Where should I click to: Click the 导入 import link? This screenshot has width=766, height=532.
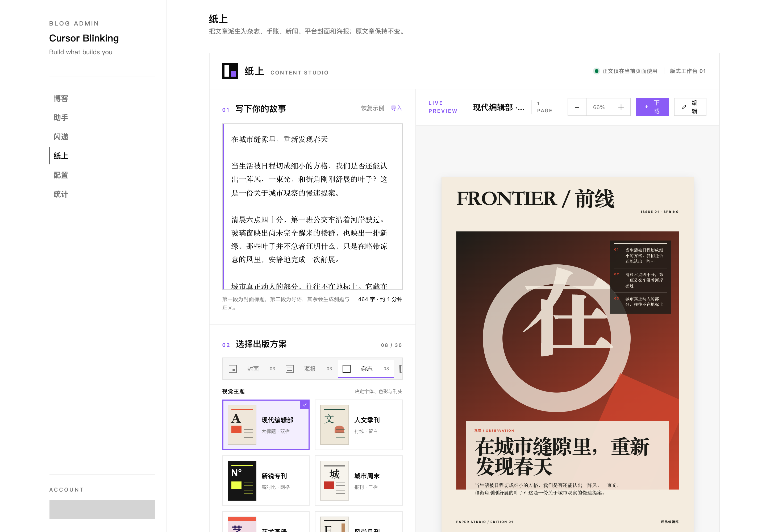tap(396, 108)
